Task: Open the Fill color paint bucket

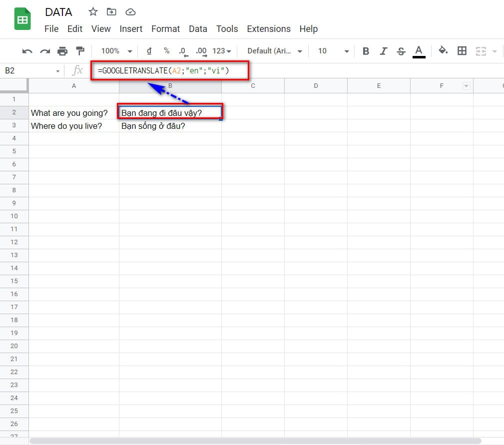Action: (x=443, y=51)
